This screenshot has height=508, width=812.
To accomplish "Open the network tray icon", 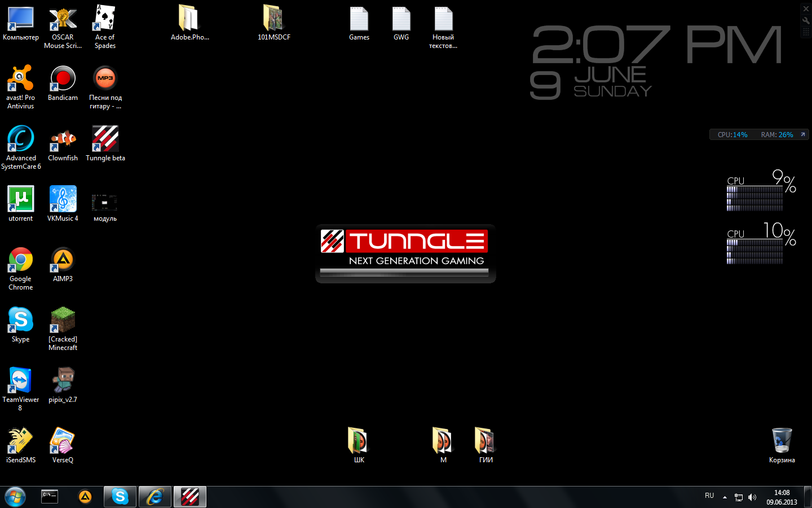I will pos(739,497).
